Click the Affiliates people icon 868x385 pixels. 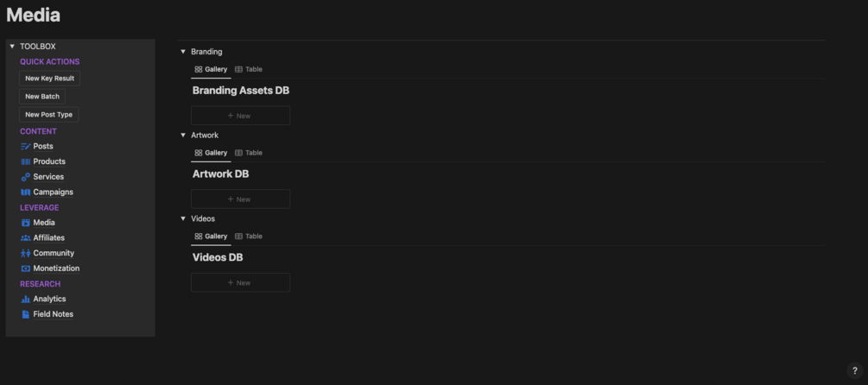coord(25,238)
